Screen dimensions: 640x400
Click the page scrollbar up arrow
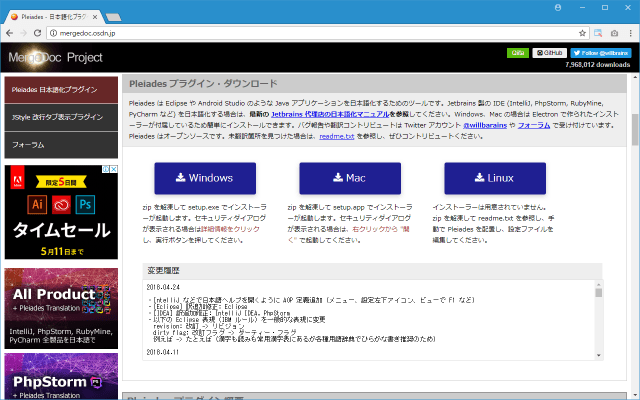(x=635, y=77)
